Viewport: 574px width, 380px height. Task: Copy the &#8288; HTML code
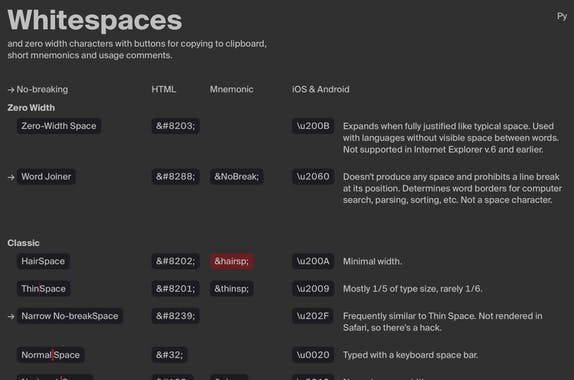175,176
